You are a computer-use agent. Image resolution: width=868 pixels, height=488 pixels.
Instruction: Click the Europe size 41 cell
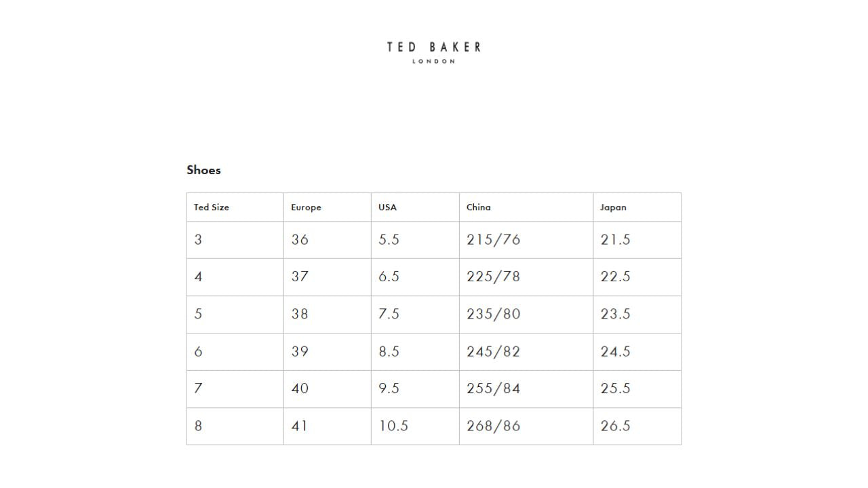299,426
